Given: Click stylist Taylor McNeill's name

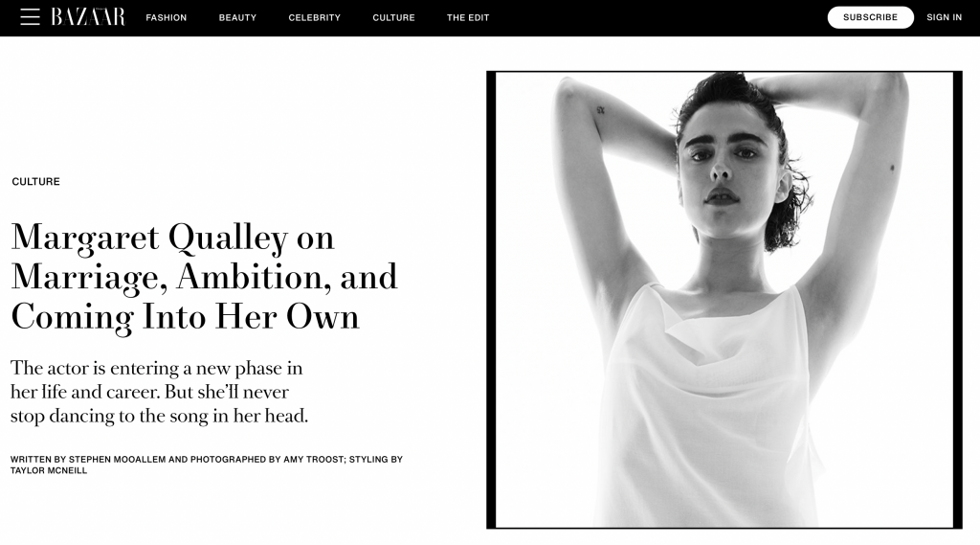Looking at the screenshot, I should coord(49,470).
